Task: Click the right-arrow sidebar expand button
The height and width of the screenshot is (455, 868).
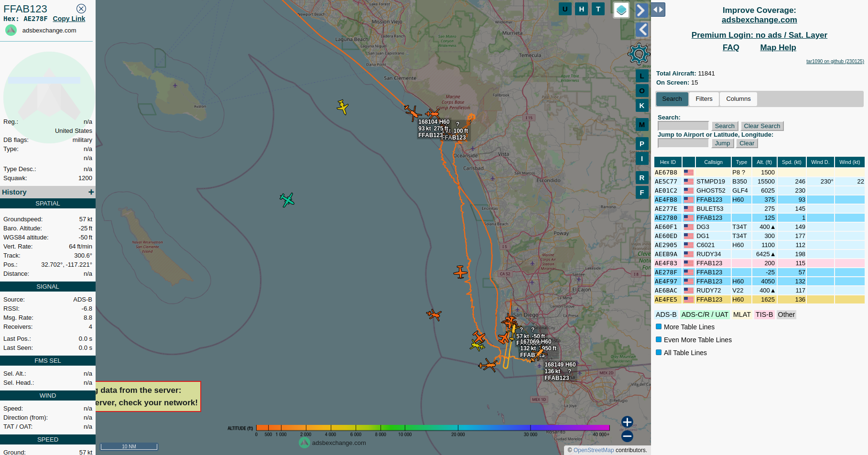Action: [641, 10]
